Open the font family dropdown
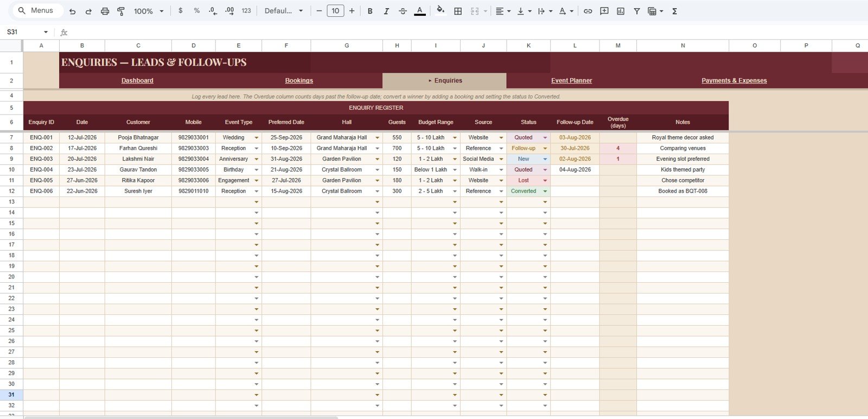The image size is (868, 419). 283,11
